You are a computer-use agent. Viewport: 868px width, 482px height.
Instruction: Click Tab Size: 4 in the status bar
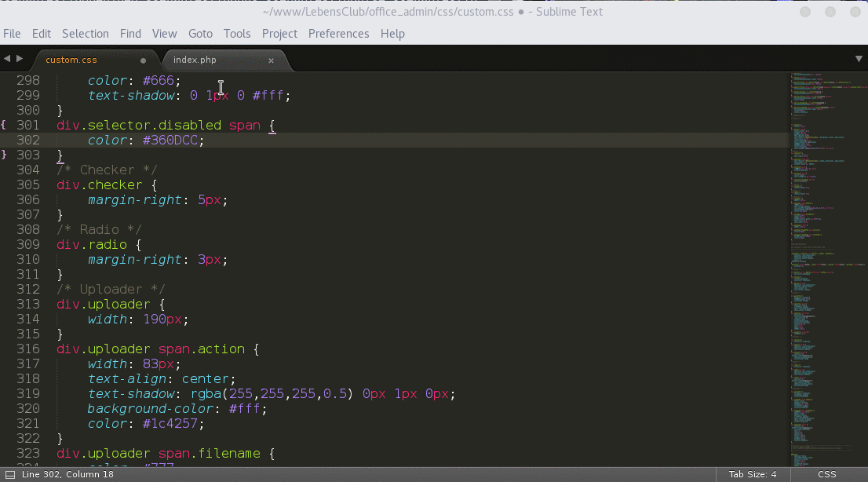(x=753, y=474)
